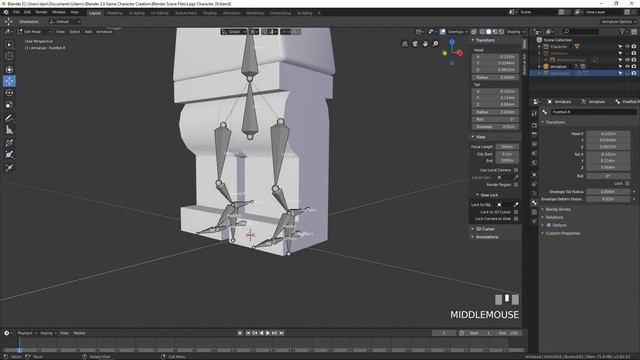The height and width of the screenshot is (360, 640).
Task: Open the Orientation Default dropdown
Action: (x=65, y=22)
